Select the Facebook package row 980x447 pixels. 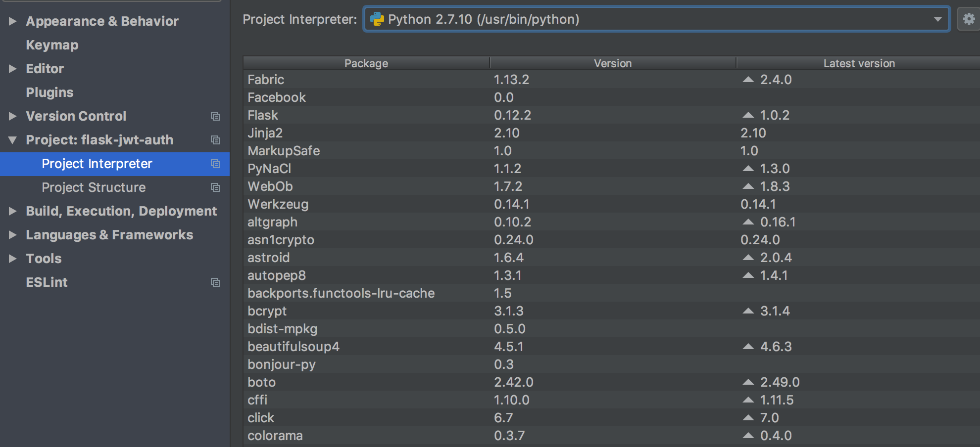pos(612,97)
